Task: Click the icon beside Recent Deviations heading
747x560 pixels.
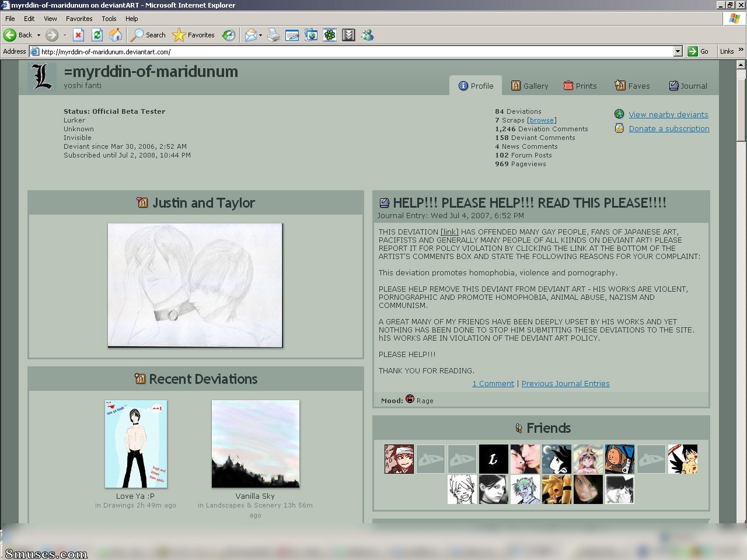Action: (139, 379)
